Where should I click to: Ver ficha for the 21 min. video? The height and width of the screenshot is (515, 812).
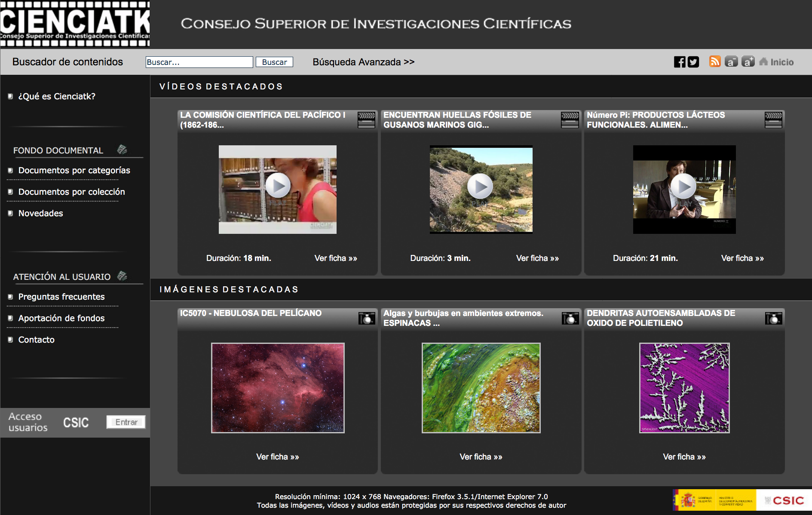coord(742,258)
